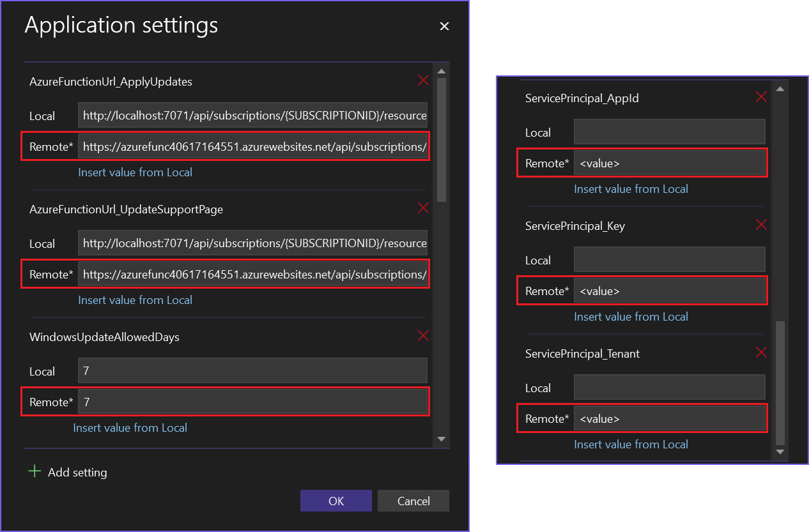
Task: Remove the ServicePrincipal_AppId setting
Action: 761,97
